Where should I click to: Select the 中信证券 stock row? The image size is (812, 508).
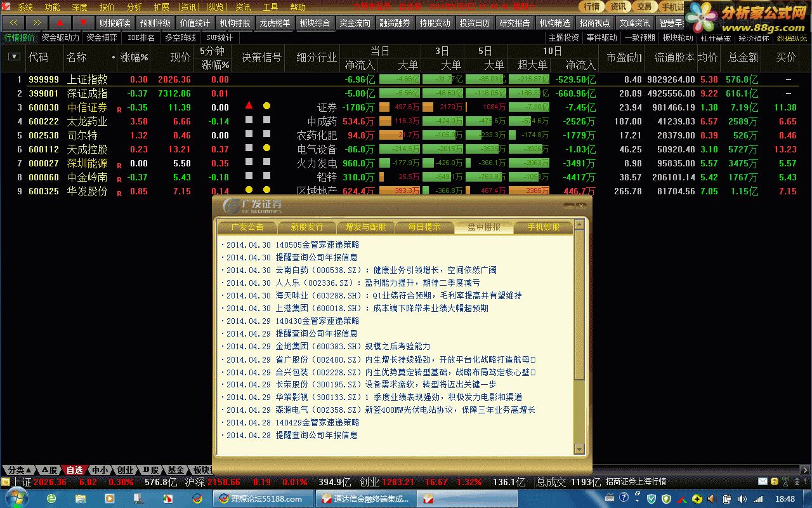(x=406, y=107)
